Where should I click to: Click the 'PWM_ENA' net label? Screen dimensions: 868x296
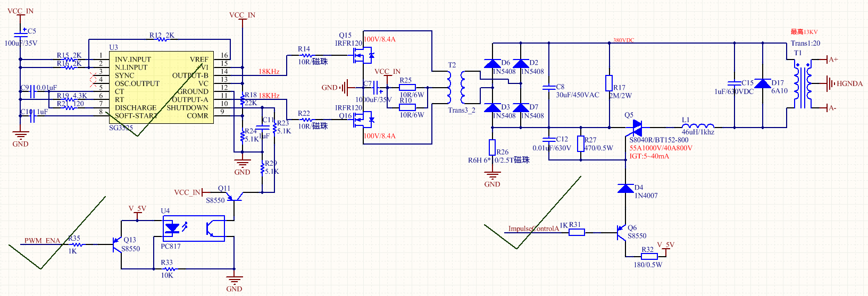click(42, 241)
